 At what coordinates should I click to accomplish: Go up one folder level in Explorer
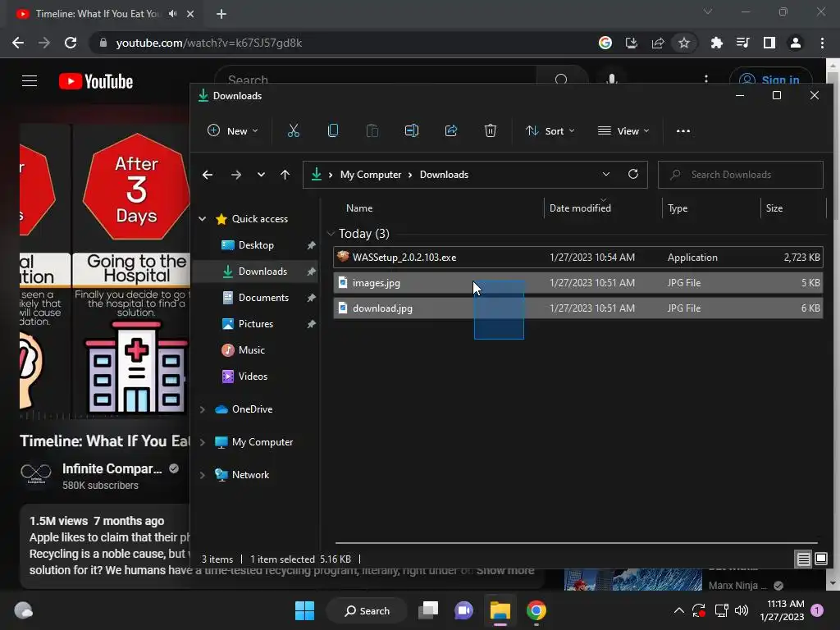285,175
